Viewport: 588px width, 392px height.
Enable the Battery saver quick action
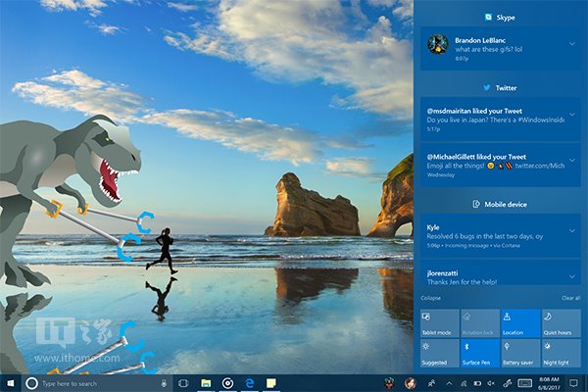(520, 353)
